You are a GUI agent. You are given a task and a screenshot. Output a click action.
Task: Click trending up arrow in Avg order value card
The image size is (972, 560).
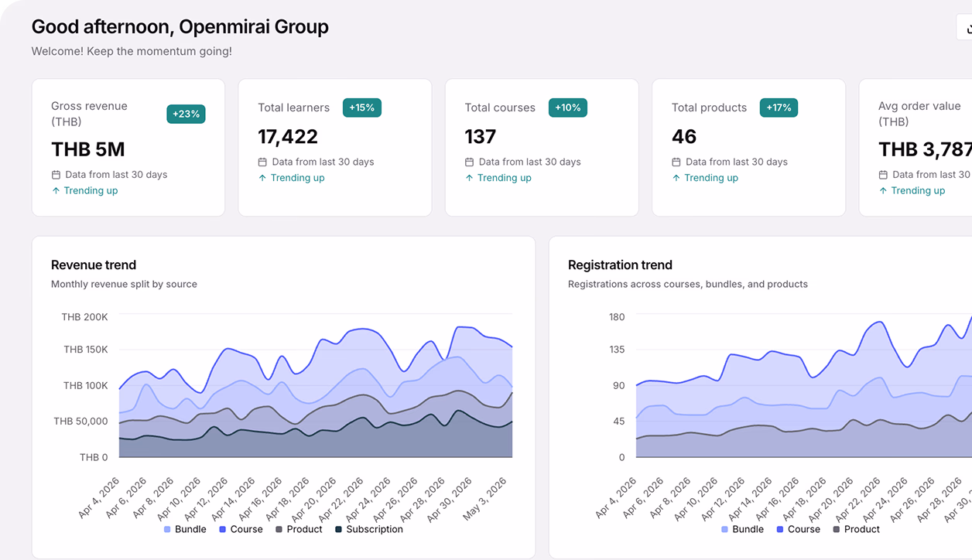point(883,190)
